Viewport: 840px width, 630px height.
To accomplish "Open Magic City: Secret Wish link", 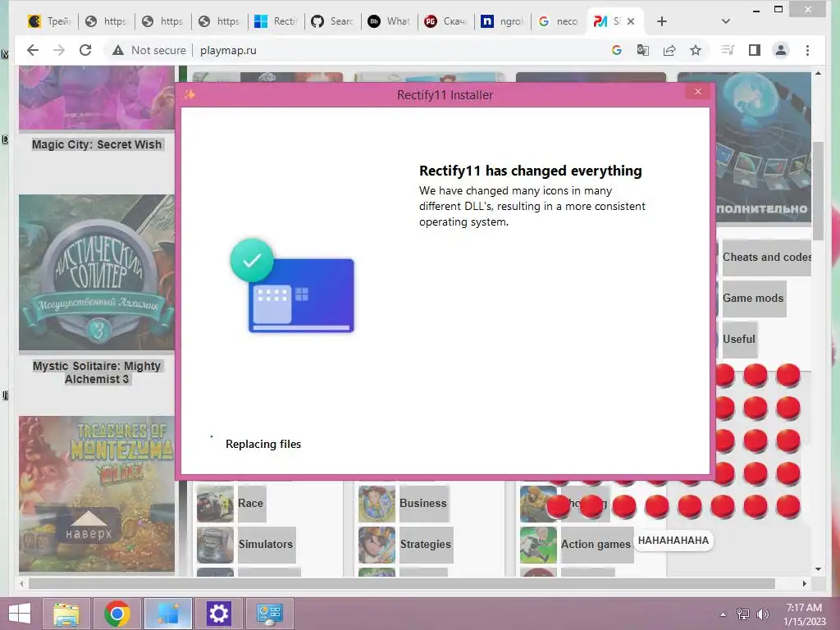I will pos(97,144).
